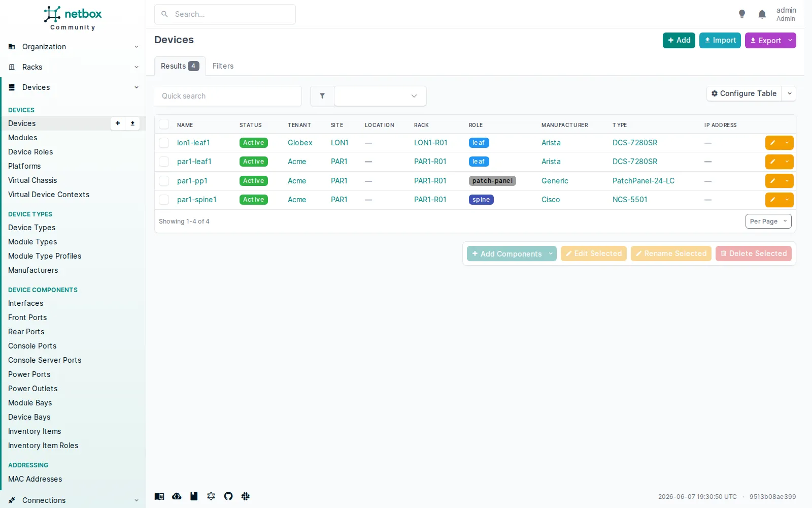Screen dimensions: 812x508
Task: Open the admin user menu
Action: pyautogui.click(x=786, y=14)
